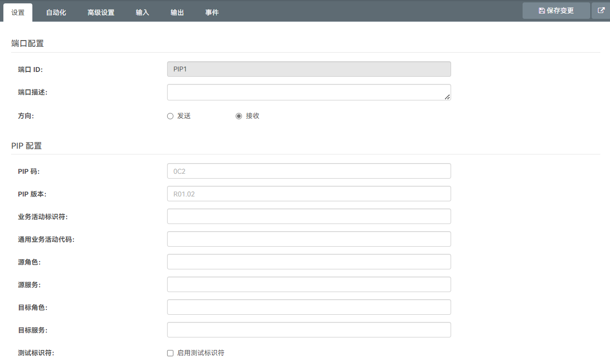Click the 测试标识符 label

click(36, 353)
